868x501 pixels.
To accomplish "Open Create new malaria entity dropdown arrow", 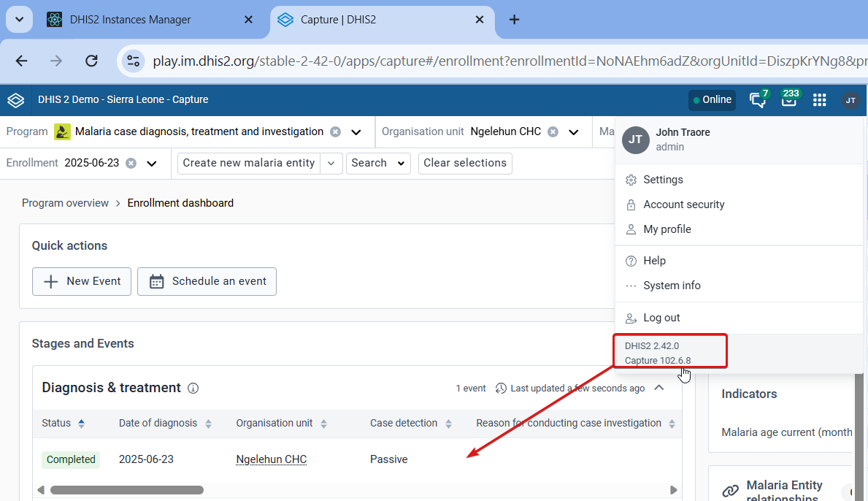I will pos(331,164).
